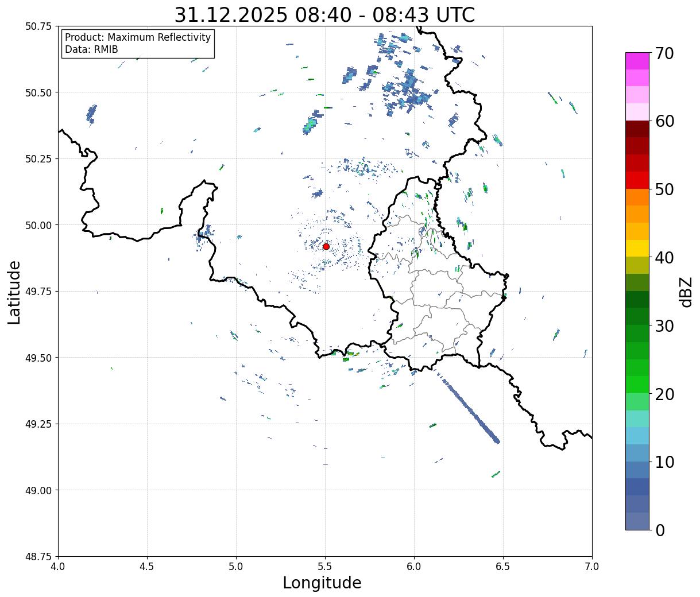The image size is (700, 597).
Task: Select the magenta swatch atop the colorbar
Action: (x=637, y=61)
